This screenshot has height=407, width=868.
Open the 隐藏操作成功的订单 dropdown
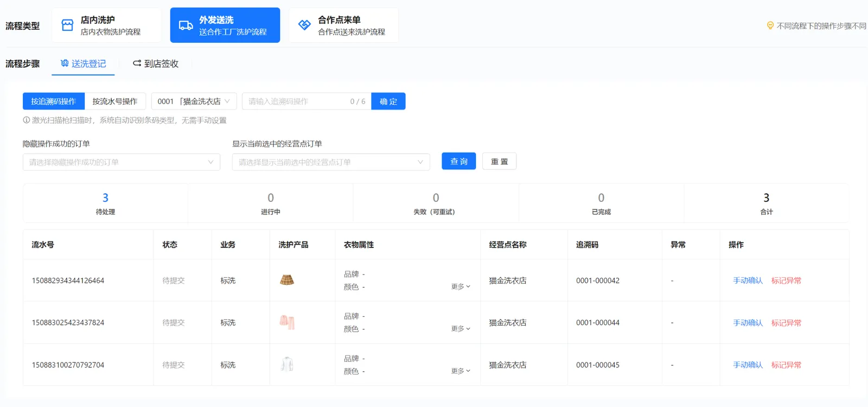(122, 162)
